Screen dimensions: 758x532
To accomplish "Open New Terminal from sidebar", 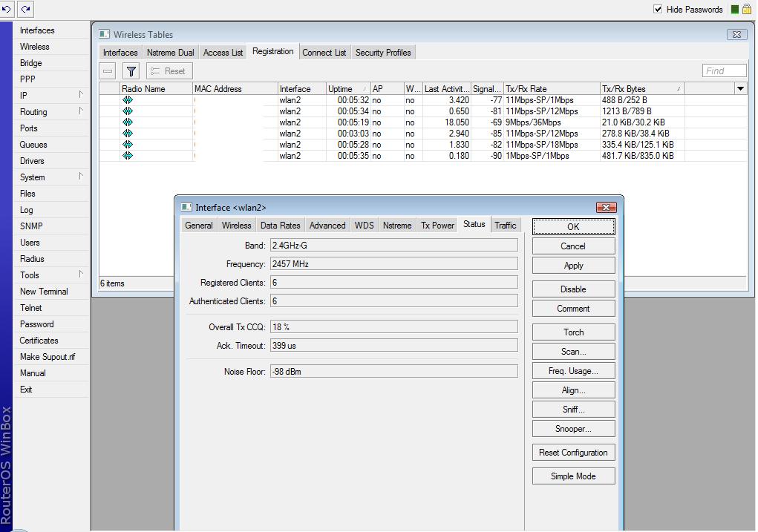I will [44, 292].
